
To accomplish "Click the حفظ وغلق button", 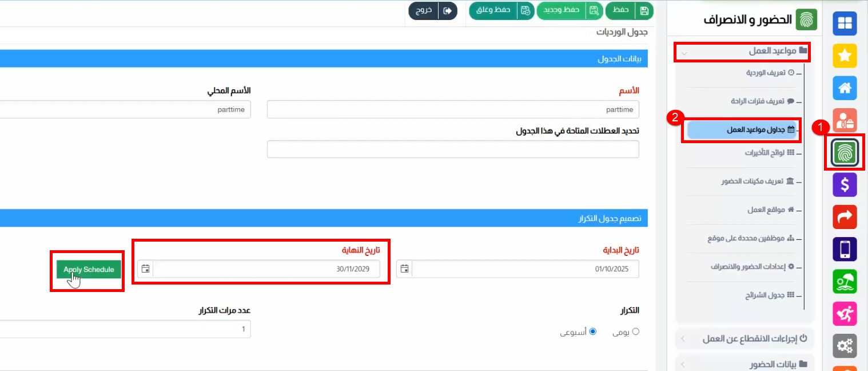I will click(501, 10).
